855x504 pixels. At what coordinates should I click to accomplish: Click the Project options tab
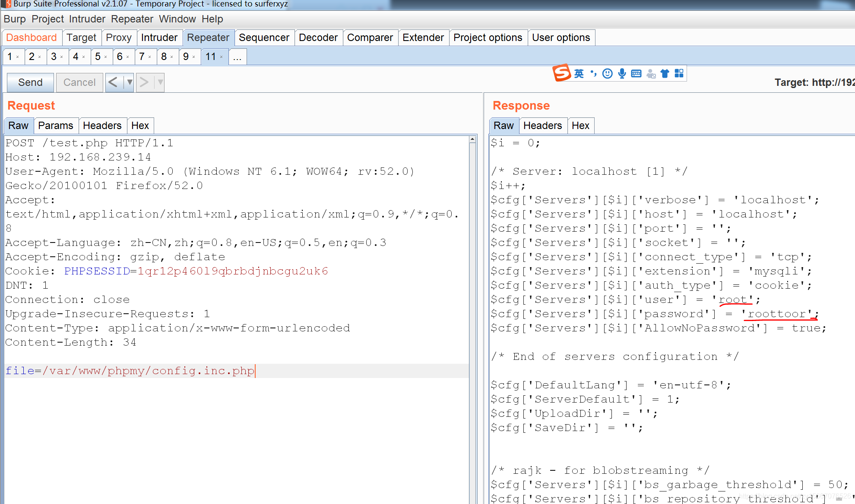pyautogui.click(x=488, y=37)
